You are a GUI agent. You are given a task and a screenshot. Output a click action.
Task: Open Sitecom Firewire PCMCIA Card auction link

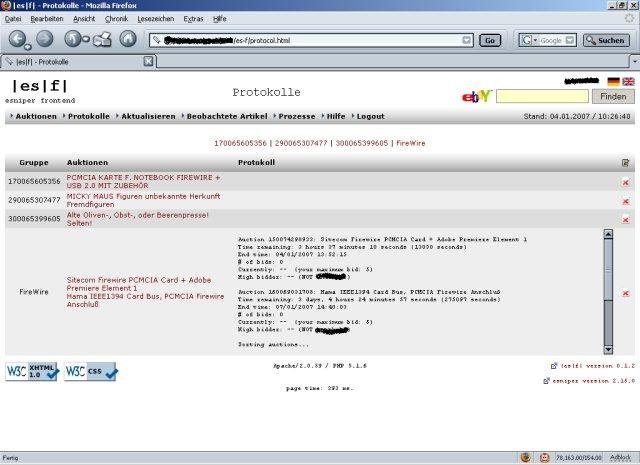pos(139,284)
